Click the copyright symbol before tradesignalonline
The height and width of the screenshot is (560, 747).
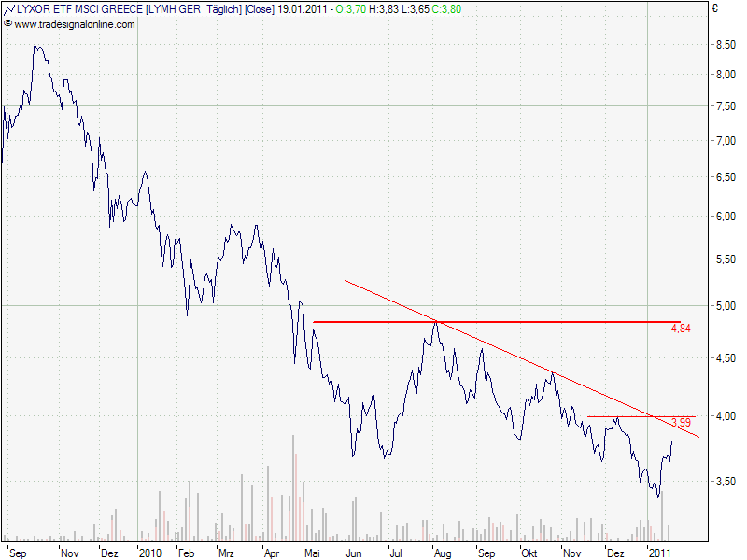click(8, 23)
